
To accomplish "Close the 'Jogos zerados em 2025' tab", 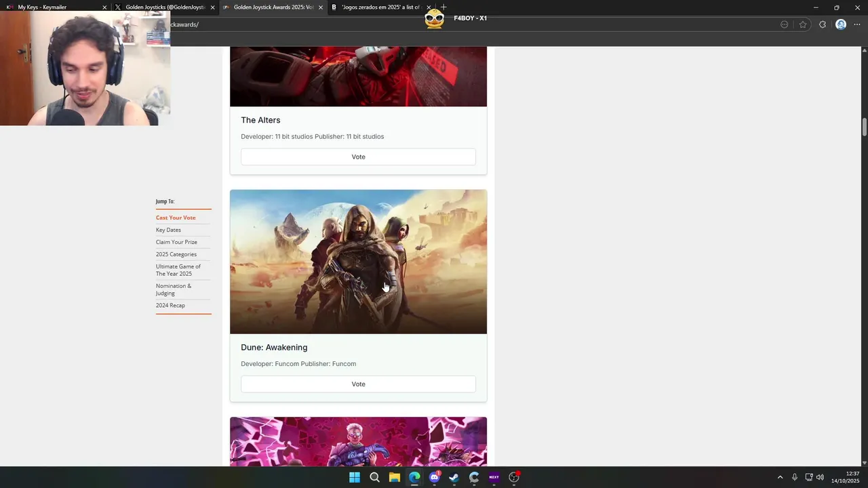I will 429,7.
